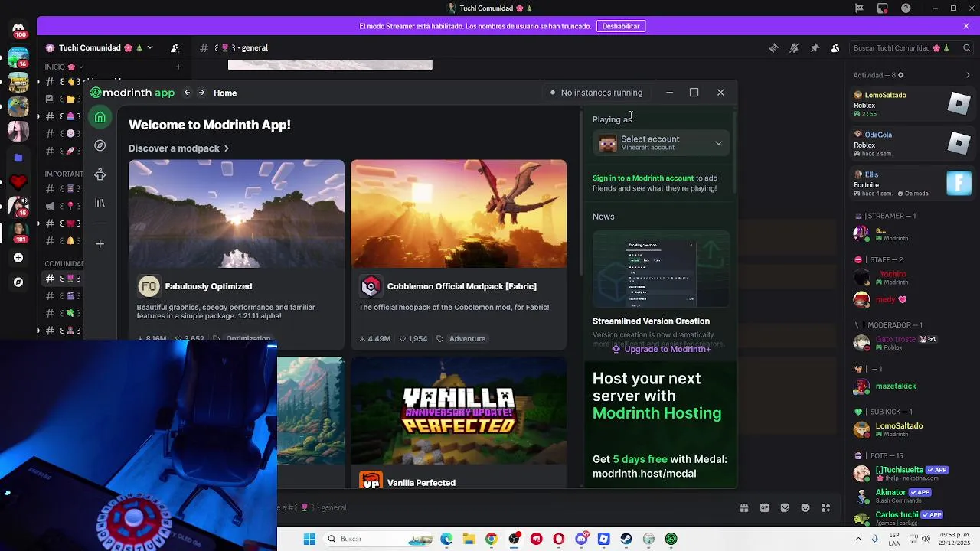980x551 pixels.
Task: Open Discord from the Windows taskbar
Action: coord(581,539)
